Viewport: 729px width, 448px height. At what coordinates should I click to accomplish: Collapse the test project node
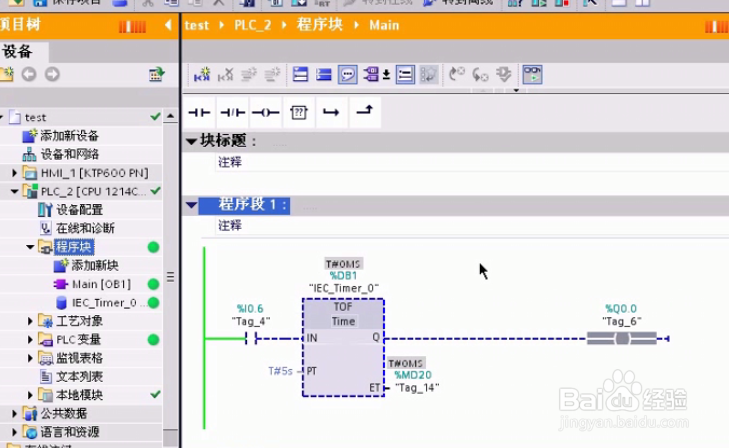pos(2,117)
